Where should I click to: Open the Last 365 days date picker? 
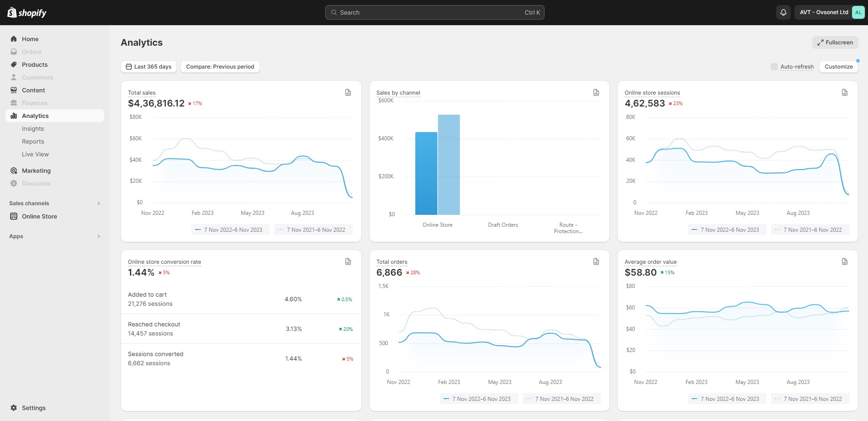(148, 67)
